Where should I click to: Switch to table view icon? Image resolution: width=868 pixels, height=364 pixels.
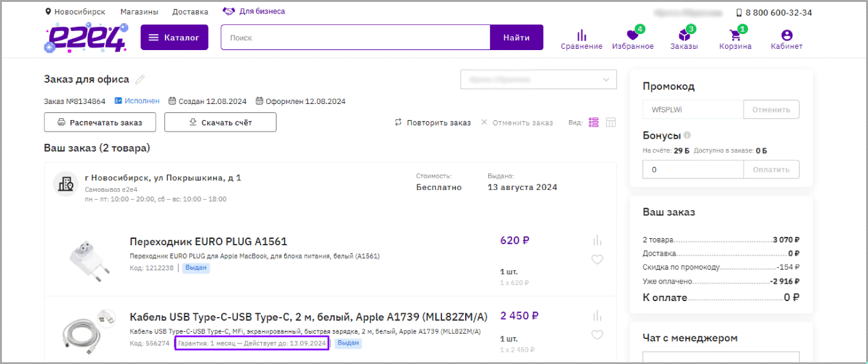611,122
